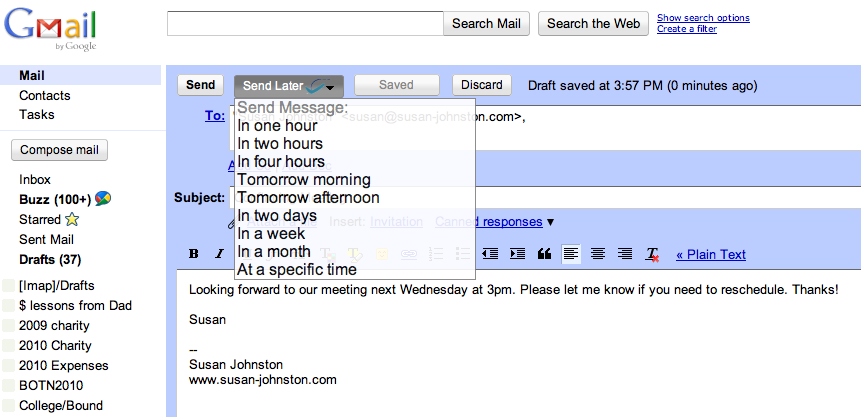Image resolution: width=861 pixels, height=417 pixels.
Task: Apply blockquote formatting
Action: point(544,254)
